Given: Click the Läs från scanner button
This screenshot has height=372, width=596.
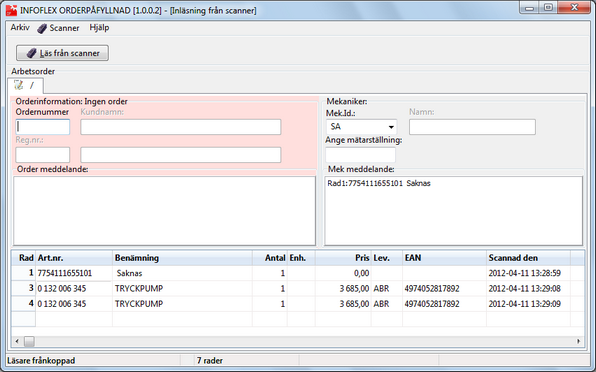Looking at the screenshot, I should click(x=62, y=53).
